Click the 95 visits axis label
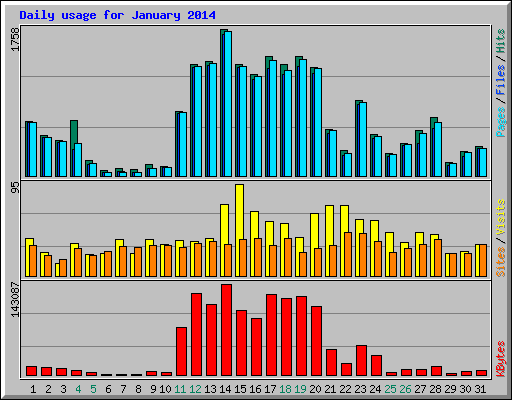This screenshot has height=400, width=512. point(15,188)
